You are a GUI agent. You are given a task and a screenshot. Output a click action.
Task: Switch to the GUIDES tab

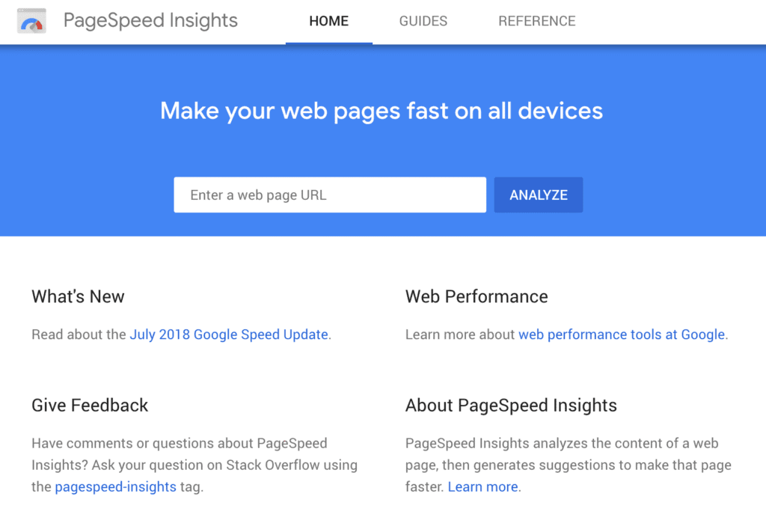pos(423,21)
